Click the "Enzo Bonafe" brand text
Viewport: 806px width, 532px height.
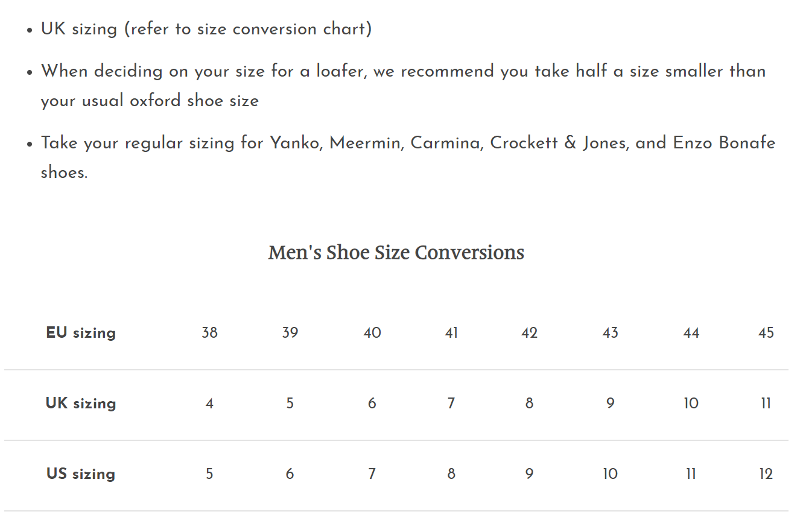(724, 143)
